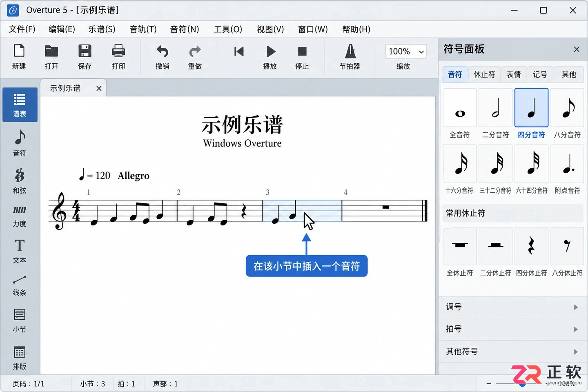
Task: Stop playback with the 停止 button
Action: pyautogui.click(x=302, y=57)
